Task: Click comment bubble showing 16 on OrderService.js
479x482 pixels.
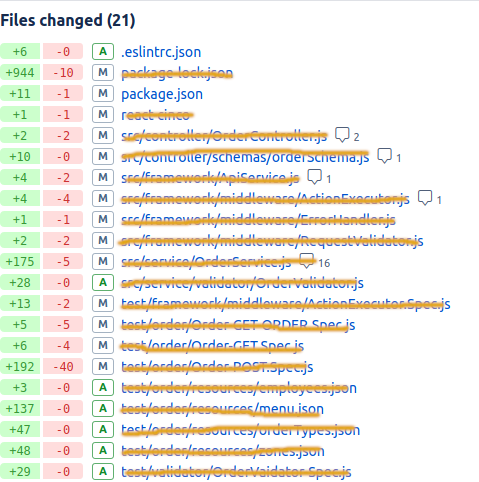Action: click(307, 261)
